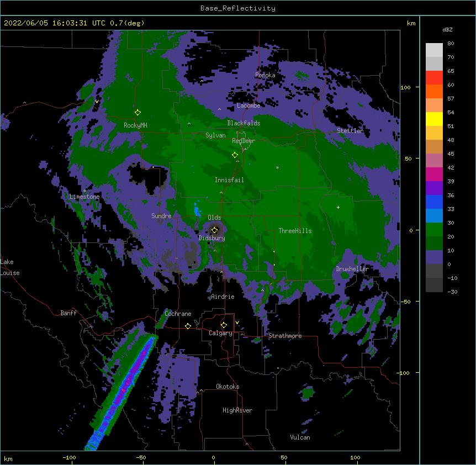The image size is (476, 465).
Task: Click the white asterisk marker above Limestone
Action: (x=84, y=191)
